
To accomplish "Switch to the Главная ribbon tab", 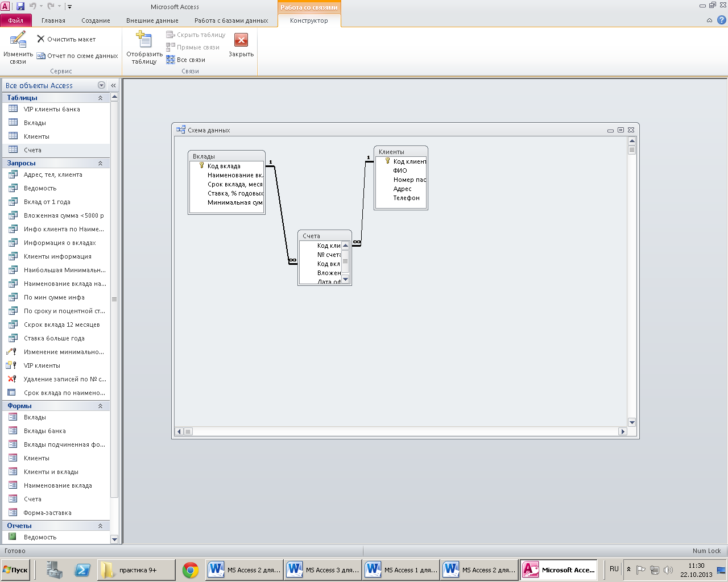I will pyautogui.click(x=53, y=20).
